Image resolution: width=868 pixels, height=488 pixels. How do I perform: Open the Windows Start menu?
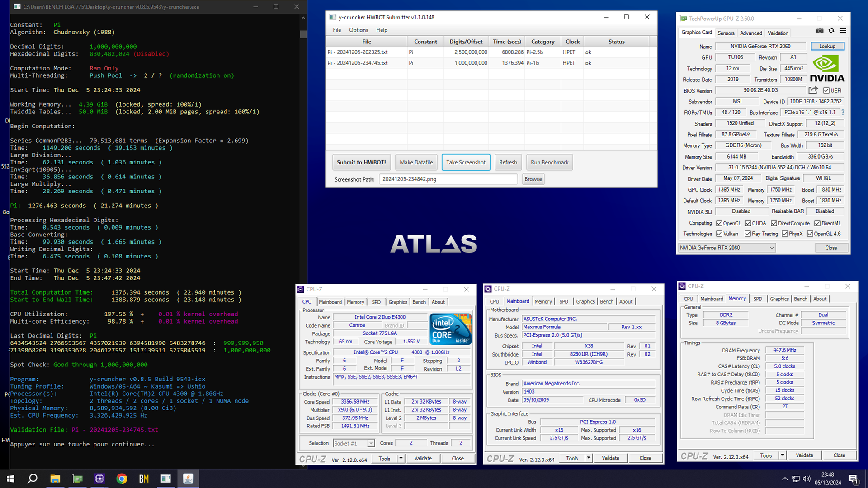[10, 479]
